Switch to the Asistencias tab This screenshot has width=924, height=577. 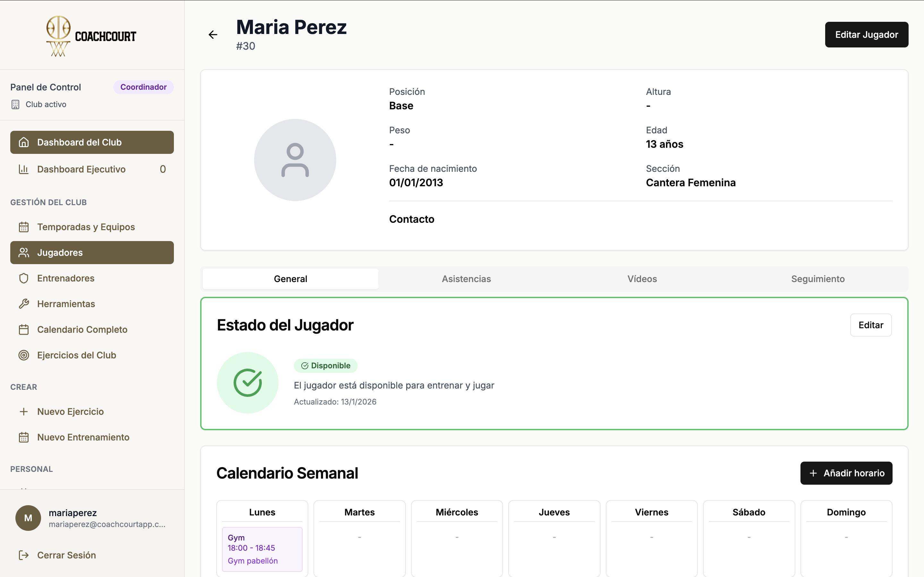(466, 279)
